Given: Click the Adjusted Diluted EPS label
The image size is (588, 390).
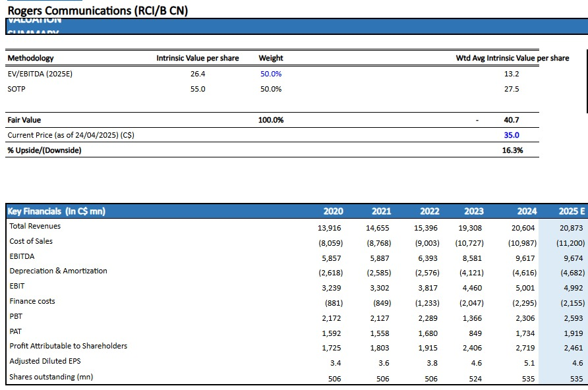Looking at the screenshot, I should click(x=45, y=361).
